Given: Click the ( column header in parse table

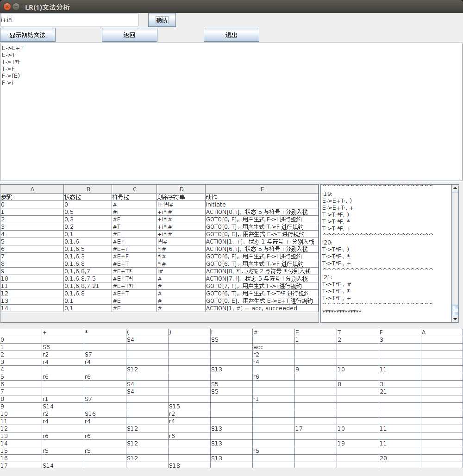Looking at the screenshot, I should tap(147, 332).
